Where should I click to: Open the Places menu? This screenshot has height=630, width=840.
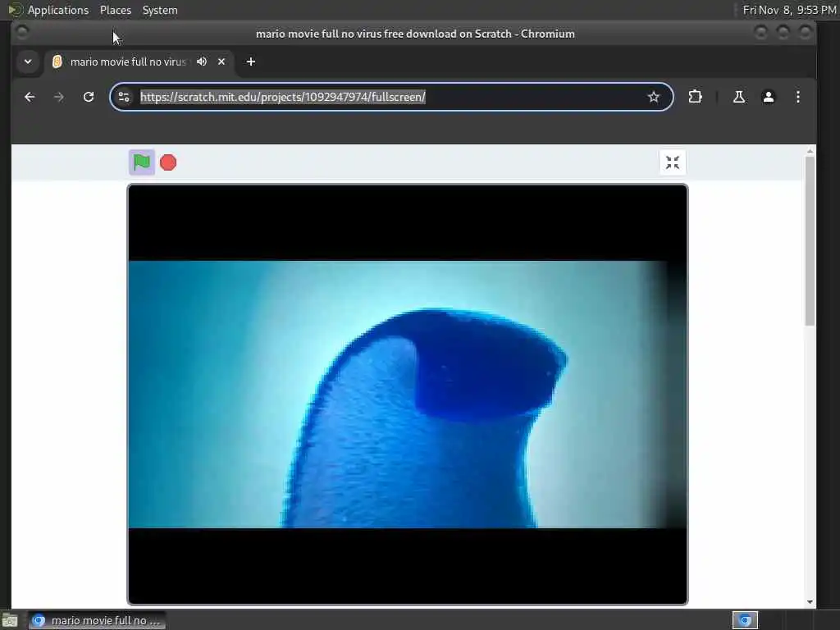point(115,10)
